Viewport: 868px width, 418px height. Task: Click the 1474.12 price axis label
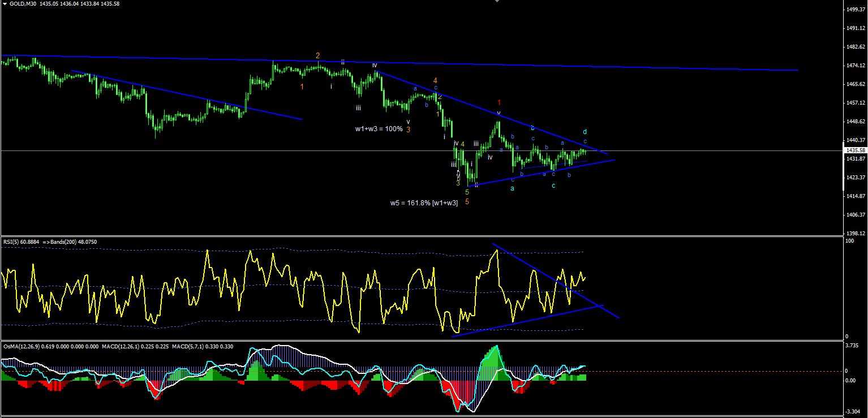pyautogui.click(x=855, y=66)
